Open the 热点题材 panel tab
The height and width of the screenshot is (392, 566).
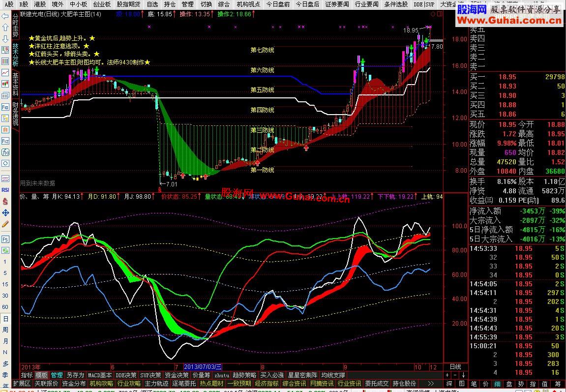(211, 383)
